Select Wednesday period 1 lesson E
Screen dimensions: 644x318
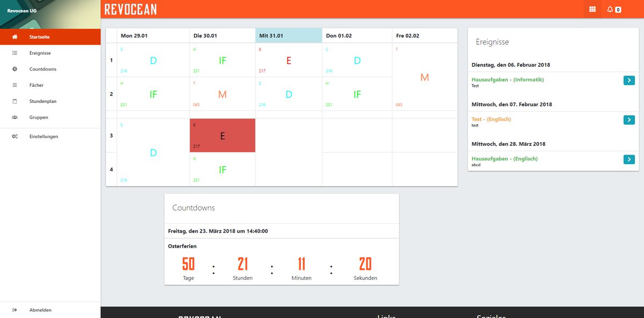pyautogui.click(x=289, y=60)
